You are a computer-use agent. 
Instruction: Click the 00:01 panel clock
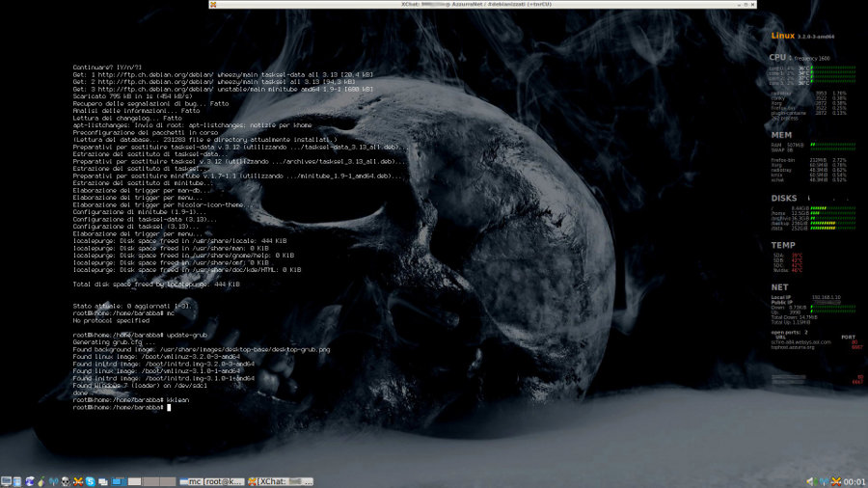click(854, 481)
